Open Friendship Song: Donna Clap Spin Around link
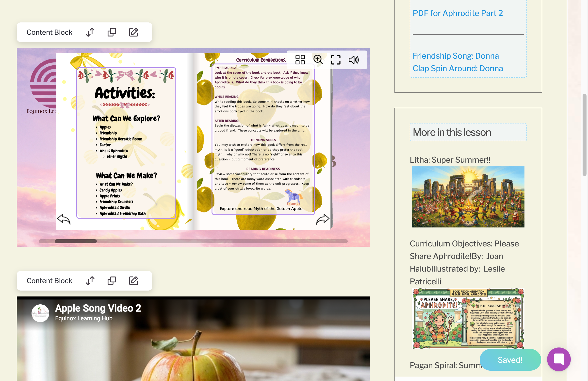 click(x=457, y=62)
